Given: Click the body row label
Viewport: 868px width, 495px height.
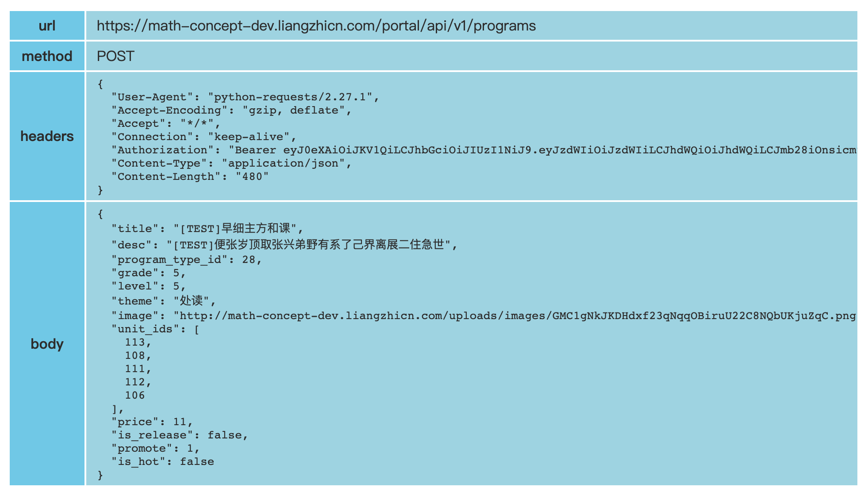Looking at the screenshot, I should pos(47,344).
